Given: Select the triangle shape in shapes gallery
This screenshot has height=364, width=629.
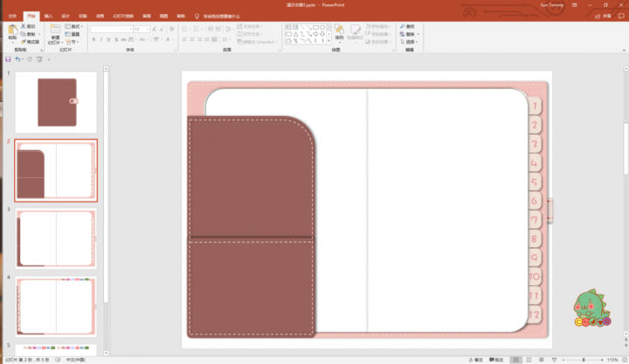Looking at the screenshot, I should (x=295, y=34).
